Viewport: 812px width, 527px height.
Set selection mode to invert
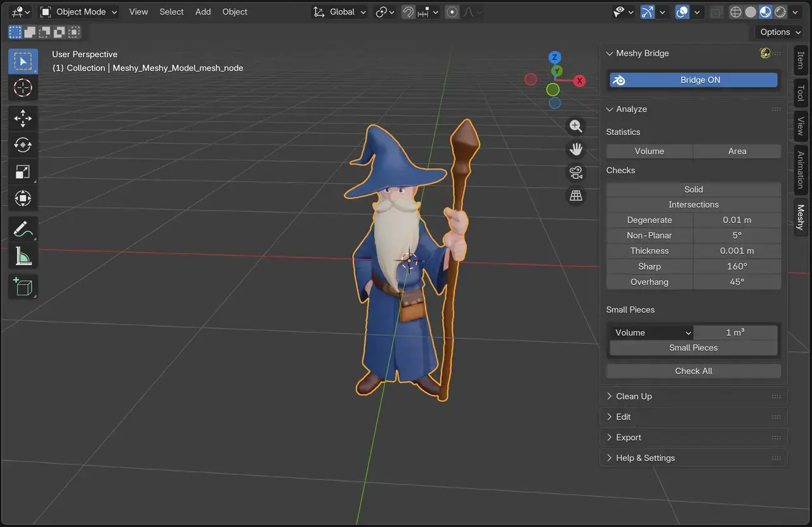(x=59, y=32)
